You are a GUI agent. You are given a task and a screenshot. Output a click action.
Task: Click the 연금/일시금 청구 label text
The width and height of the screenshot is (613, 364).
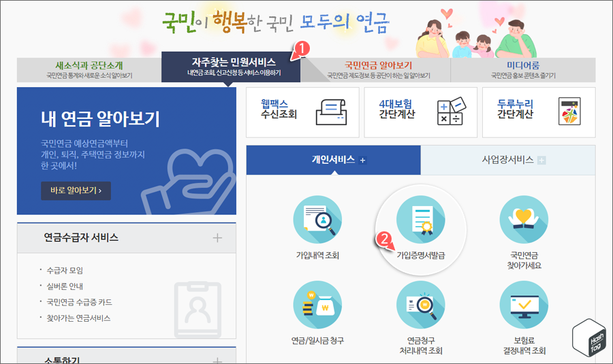coord(317,341)
